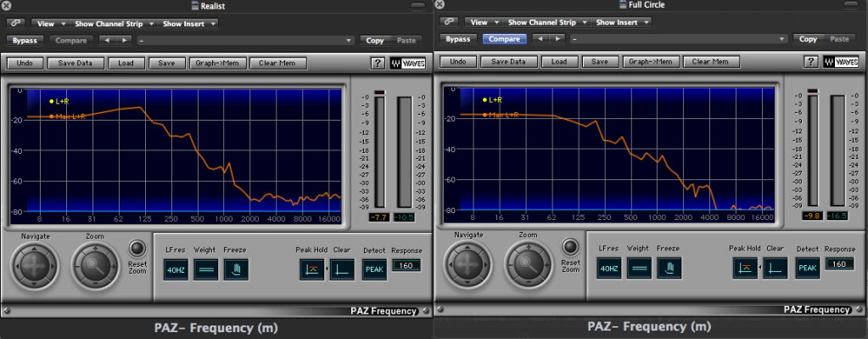This screenshot has width=868, height=339.
Task: Click the Freeze hand icon in Full Circle window
Action: [x=669, y=268]
